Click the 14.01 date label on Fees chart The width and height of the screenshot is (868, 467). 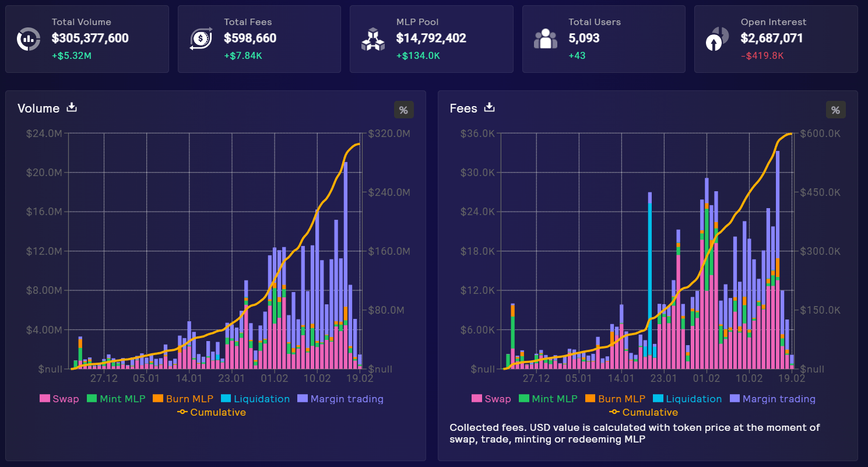[x=621, y=378]
